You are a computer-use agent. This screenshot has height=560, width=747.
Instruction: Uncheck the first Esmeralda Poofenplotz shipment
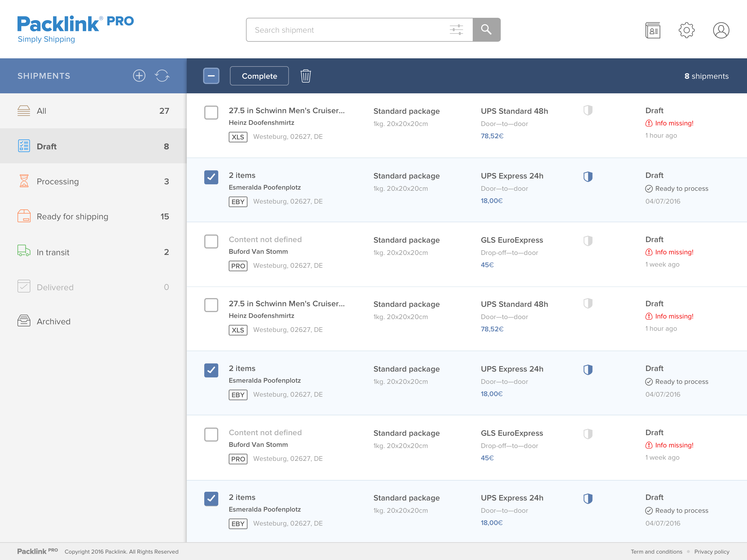[x=211, y=177]
